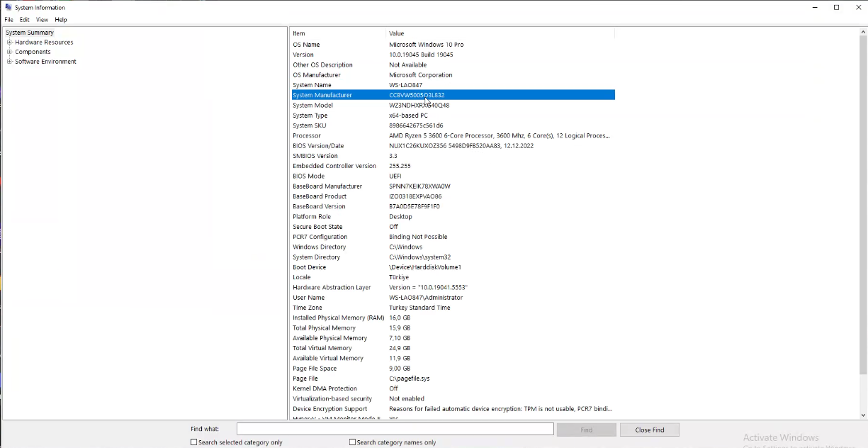Select the BIOS Mode row

pyautogui.click(x=453, y=176)
